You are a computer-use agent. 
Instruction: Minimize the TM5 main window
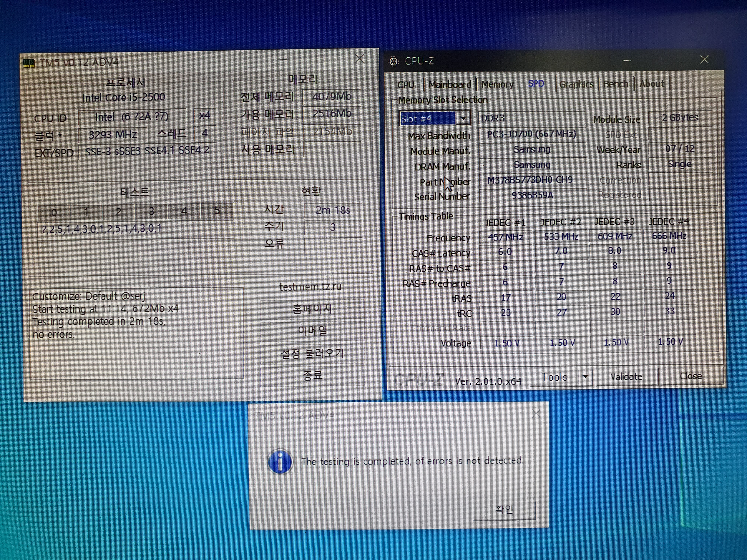click(x=283, y=60)
